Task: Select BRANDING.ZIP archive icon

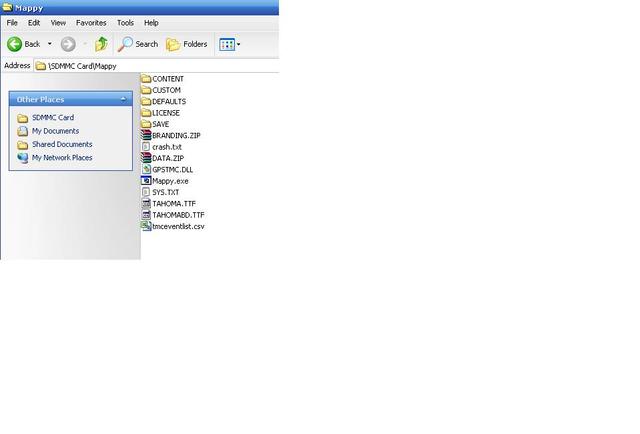Action: point(146,135)
